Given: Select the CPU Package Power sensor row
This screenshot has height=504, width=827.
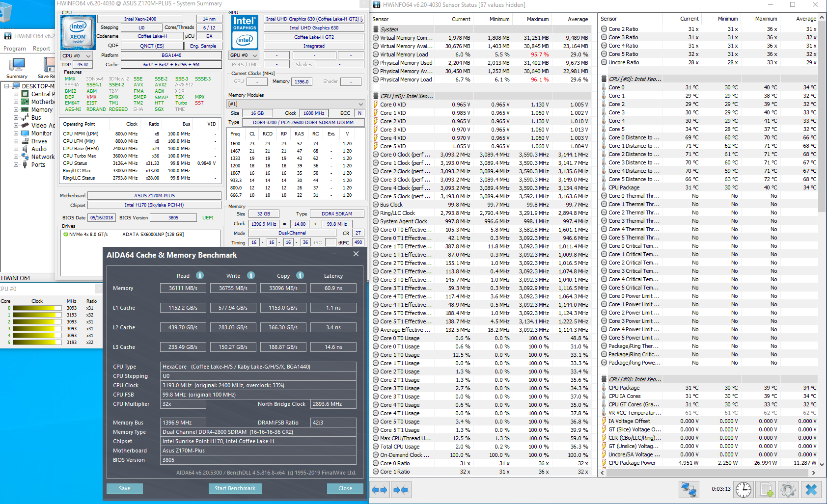Looking at the screenshot, I should [x=709, y=463].
